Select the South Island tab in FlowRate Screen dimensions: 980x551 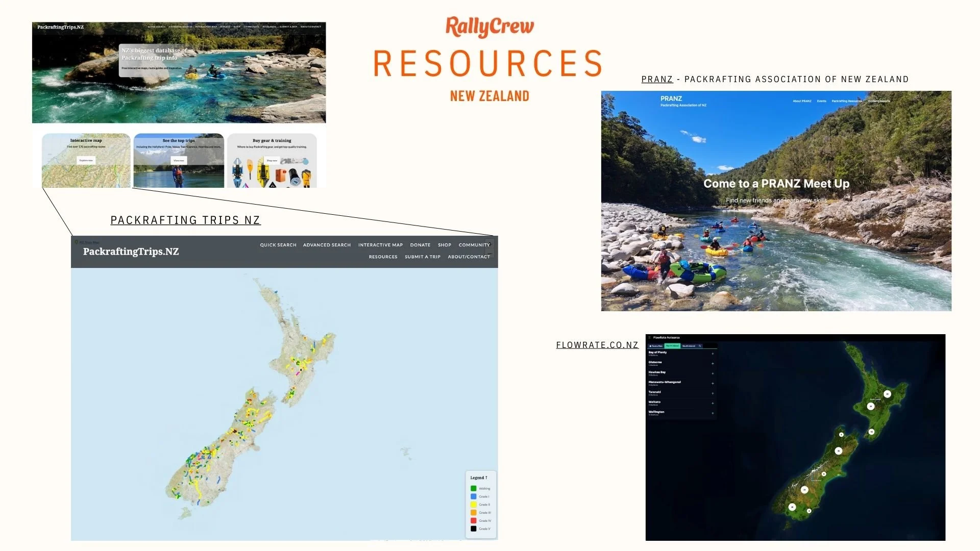[689, 346]
